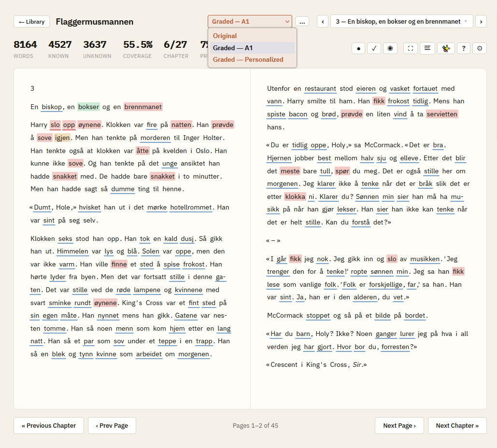Click the red highlighted word 'brennmanet'
Screen dimensions: 497x448
click(x=143, y=107)
